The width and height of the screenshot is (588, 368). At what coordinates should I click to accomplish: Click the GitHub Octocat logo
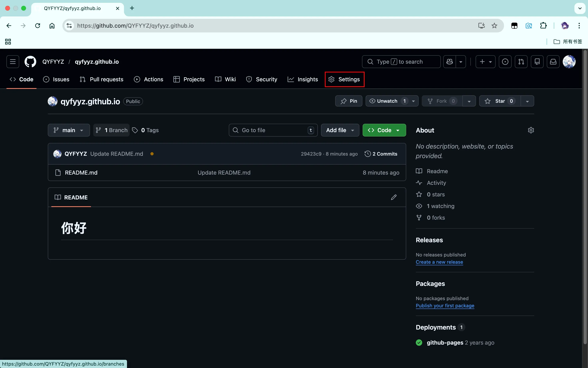click(x=30, y=62)
